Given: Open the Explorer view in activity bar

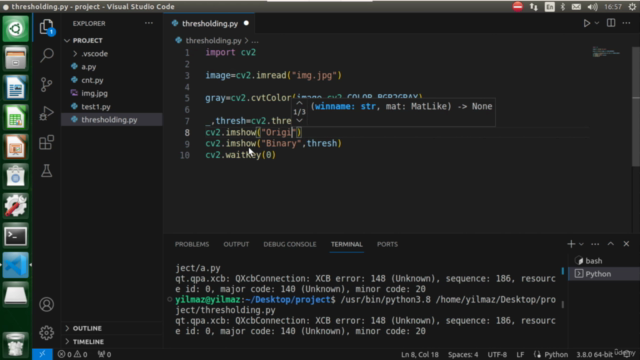Looking at the screenshot, I should [x=47, y=27].
